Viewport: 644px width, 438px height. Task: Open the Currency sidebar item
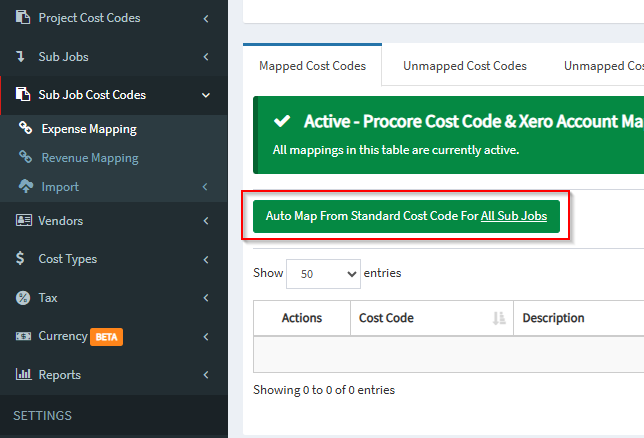pos(63,336)
